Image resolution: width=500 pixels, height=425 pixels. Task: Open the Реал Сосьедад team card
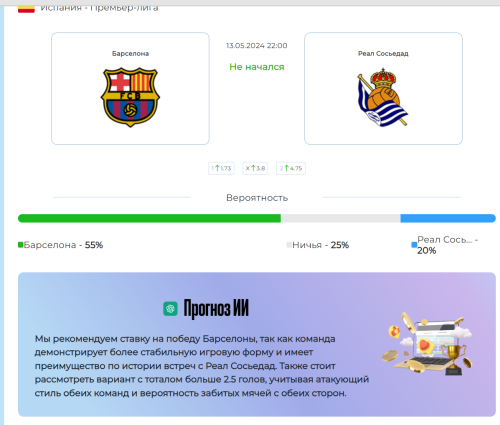[383, 89]
